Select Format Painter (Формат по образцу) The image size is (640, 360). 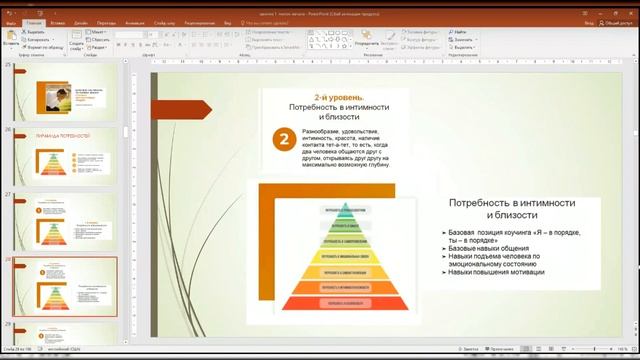point(42,47)
